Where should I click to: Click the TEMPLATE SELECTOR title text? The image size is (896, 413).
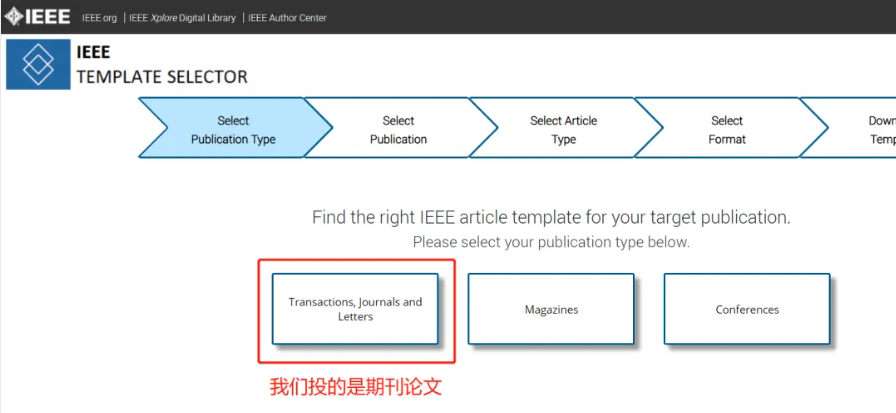click(x=162, y=77)
